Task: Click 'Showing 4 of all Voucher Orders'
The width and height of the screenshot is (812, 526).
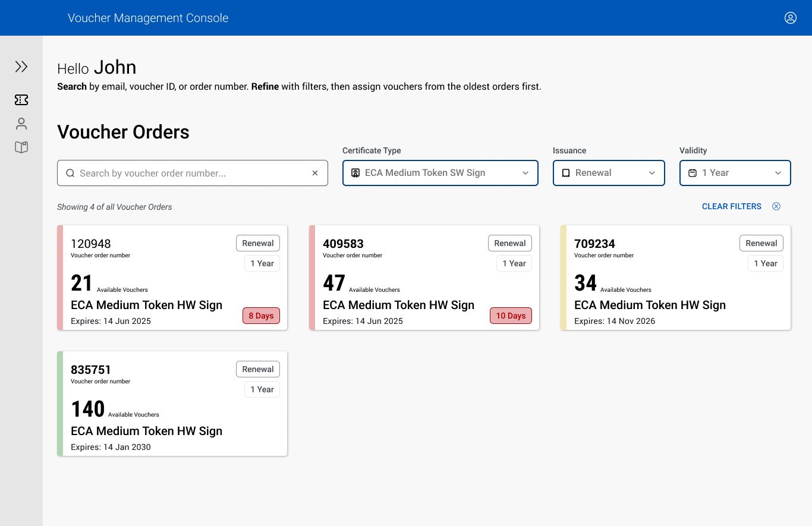Action: click(115, 207)
